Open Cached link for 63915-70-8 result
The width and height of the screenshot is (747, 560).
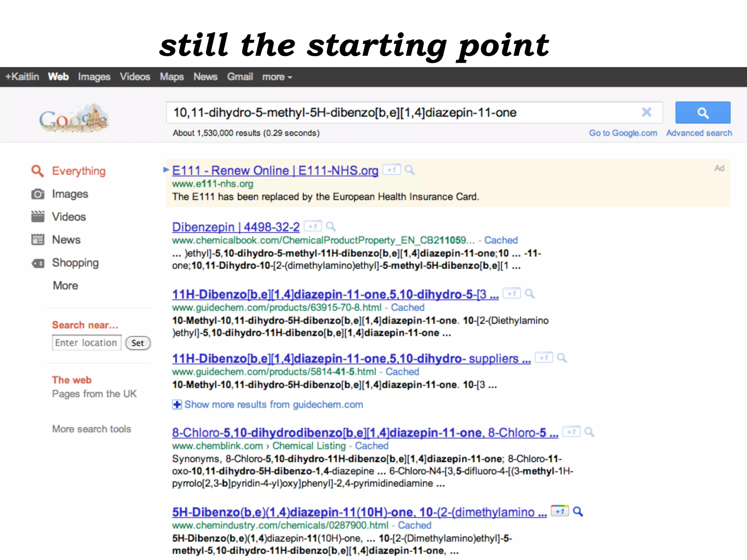408,307
